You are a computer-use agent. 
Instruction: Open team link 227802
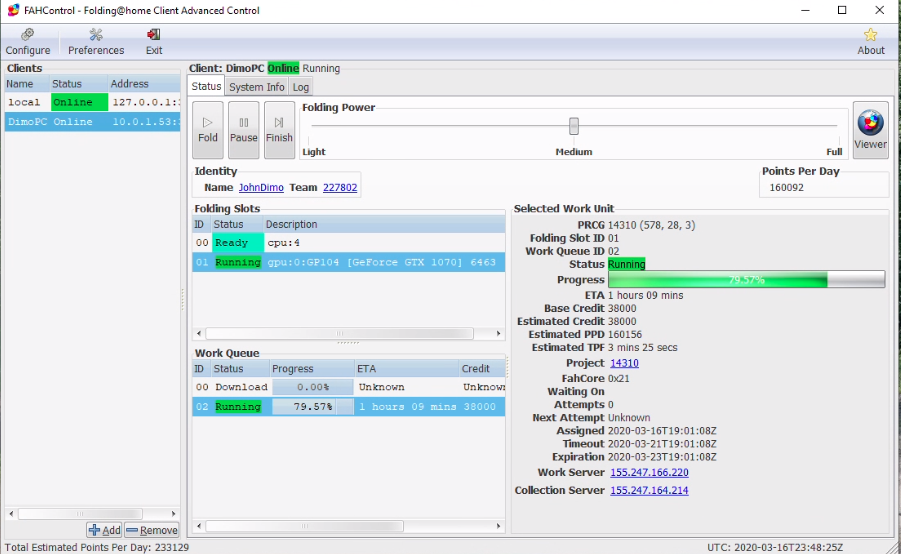coord(340,187)
